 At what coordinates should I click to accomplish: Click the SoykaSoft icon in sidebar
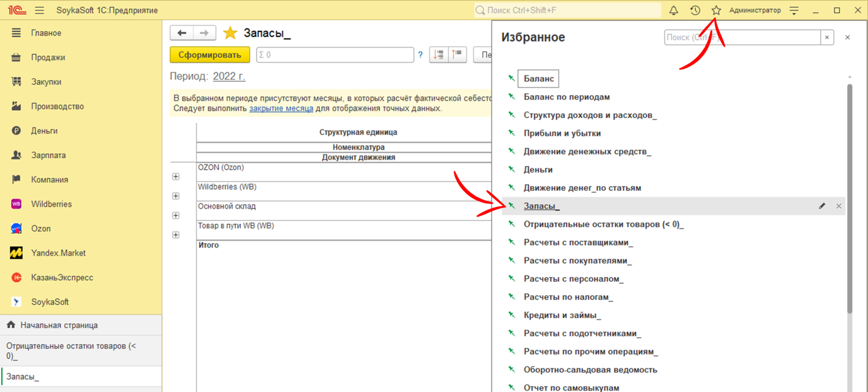pos(17,302)
